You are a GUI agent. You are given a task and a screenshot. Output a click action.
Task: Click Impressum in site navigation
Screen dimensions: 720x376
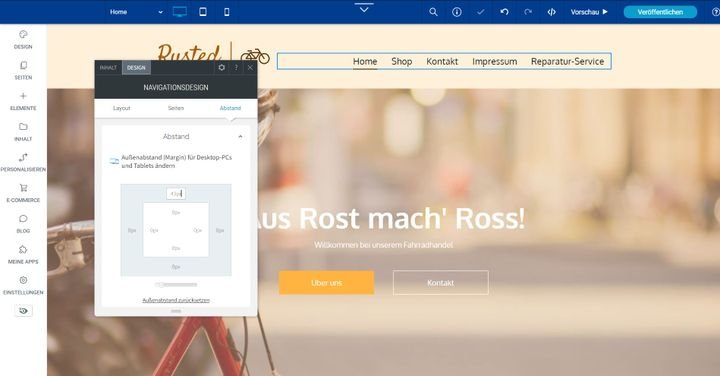tap(495, 61)
